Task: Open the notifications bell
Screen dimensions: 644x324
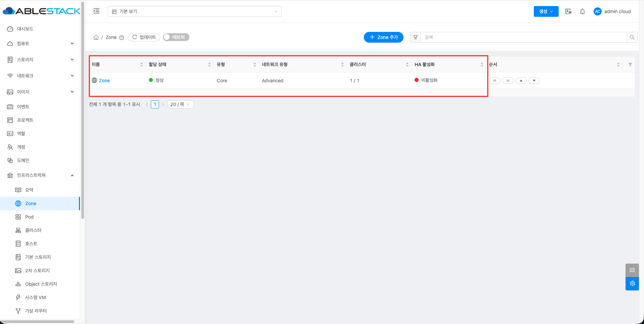Action: [583, 11]
